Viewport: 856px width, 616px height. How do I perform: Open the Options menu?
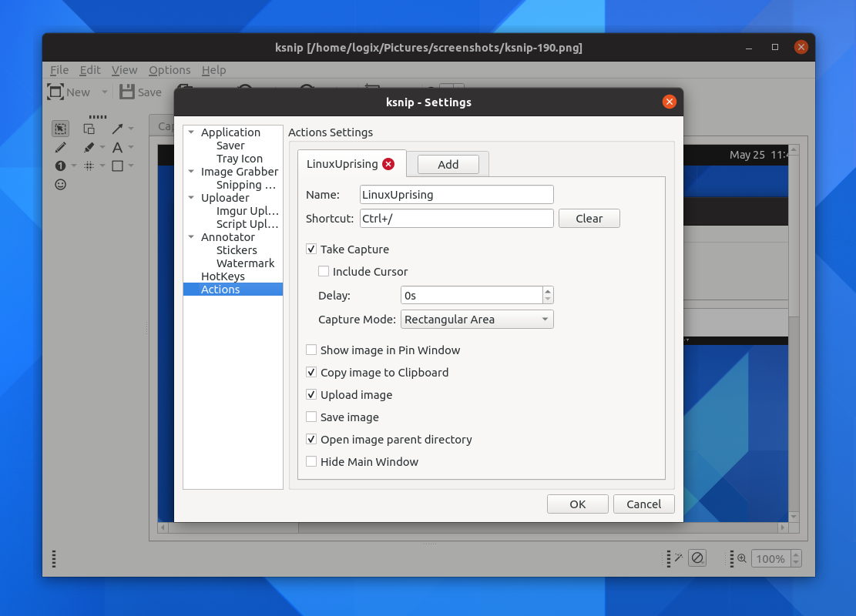pyautogui.click(x=170, y=70)
